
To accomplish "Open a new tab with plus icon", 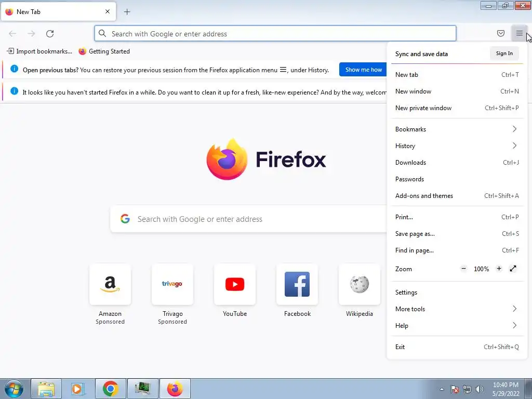I will point(127,12).
